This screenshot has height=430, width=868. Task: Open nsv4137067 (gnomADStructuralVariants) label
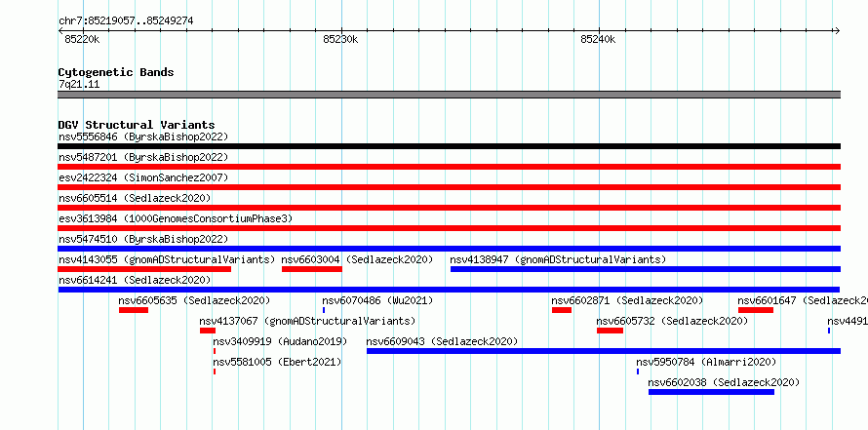coord(307,321)
